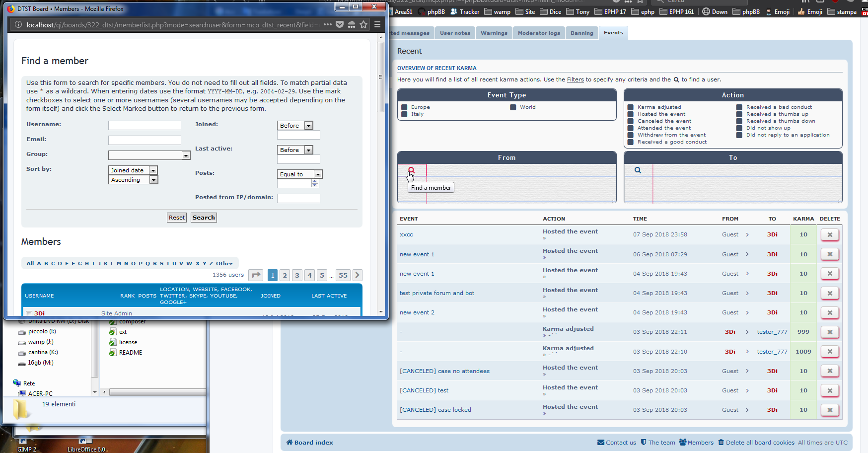Switch to the Warnings tab
868x453 pixels.
(x=494, y=33)
